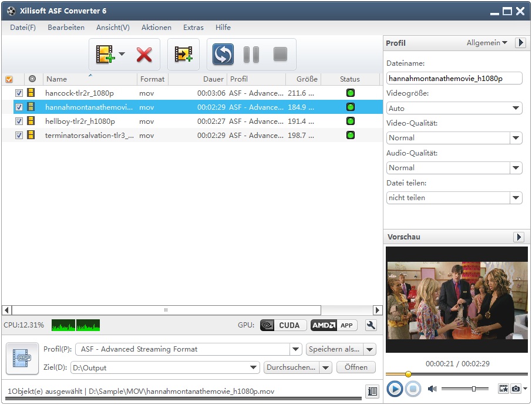Open the Add File dropdown arrow
The image size is (532, 405).
click(122, 54)
